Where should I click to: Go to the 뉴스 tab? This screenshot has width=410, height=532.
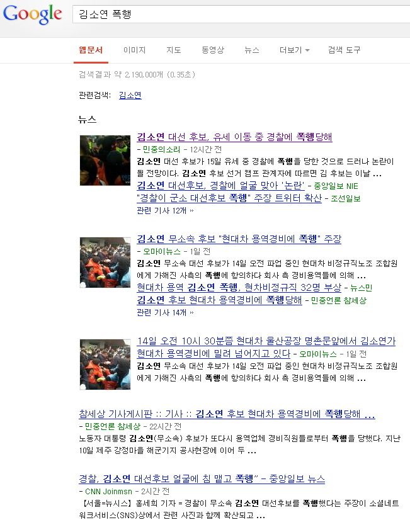pos(252,50)
